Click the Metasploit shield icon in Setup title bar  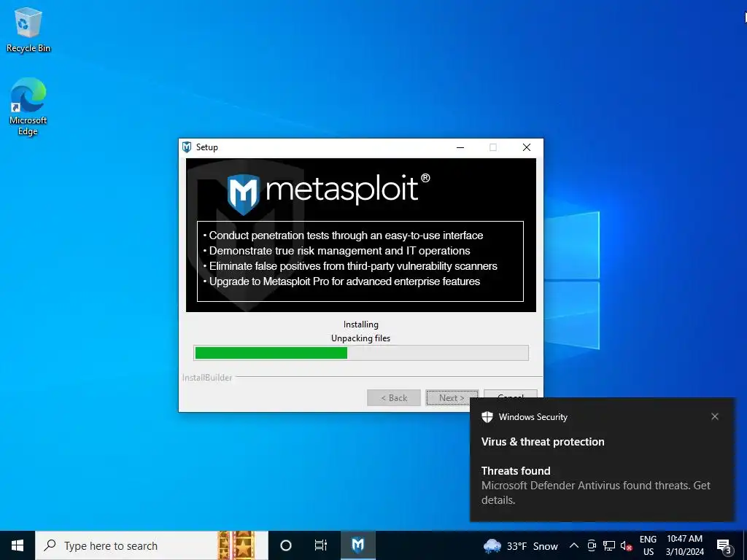click(187, 147)
